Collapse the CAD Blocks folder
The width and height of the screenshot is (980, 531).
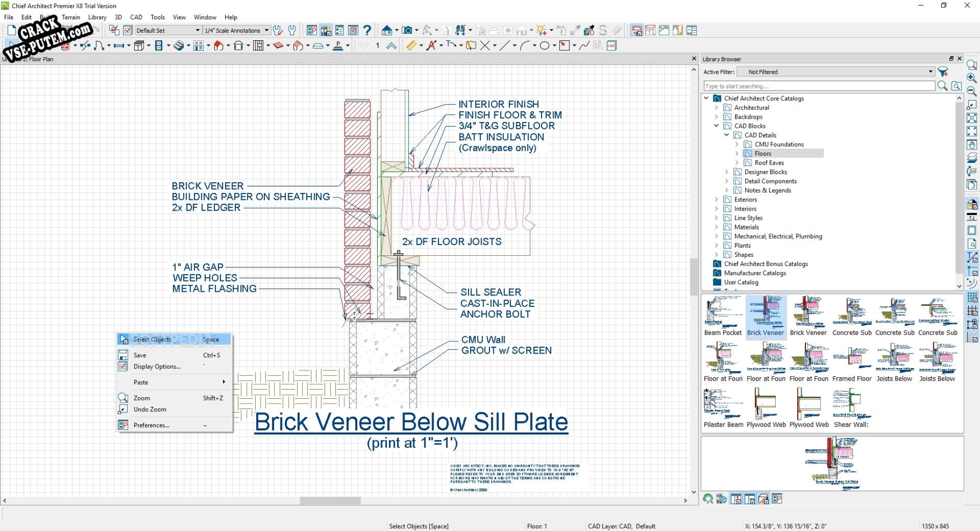coord(716,126)
